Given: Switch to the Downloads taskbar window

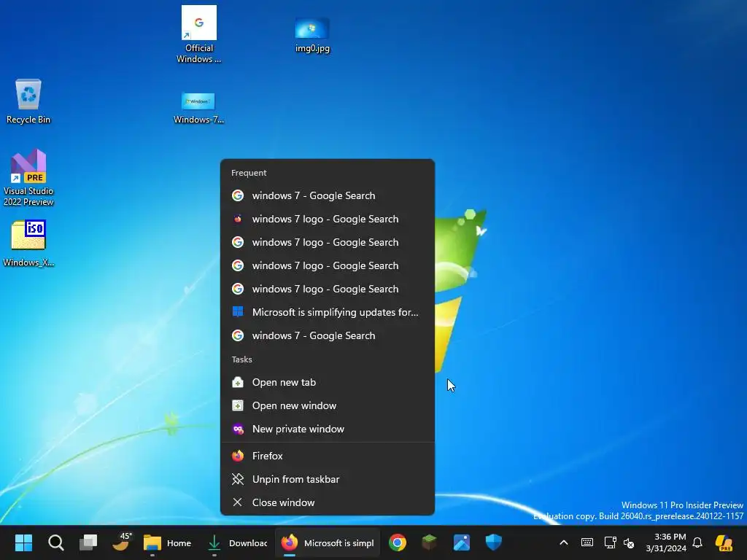Looking at the screenshot, I should pos(237,542).
